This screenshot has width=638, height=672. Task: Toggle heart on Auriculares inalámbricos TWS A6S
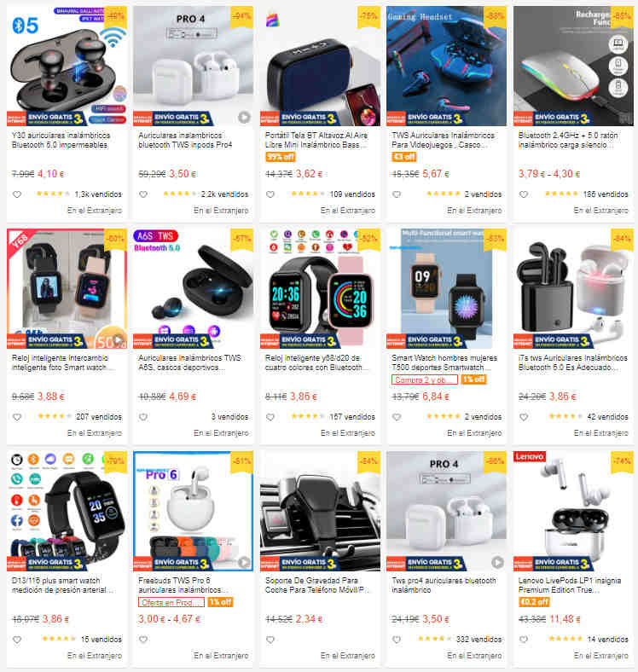(x=143, y=417)
